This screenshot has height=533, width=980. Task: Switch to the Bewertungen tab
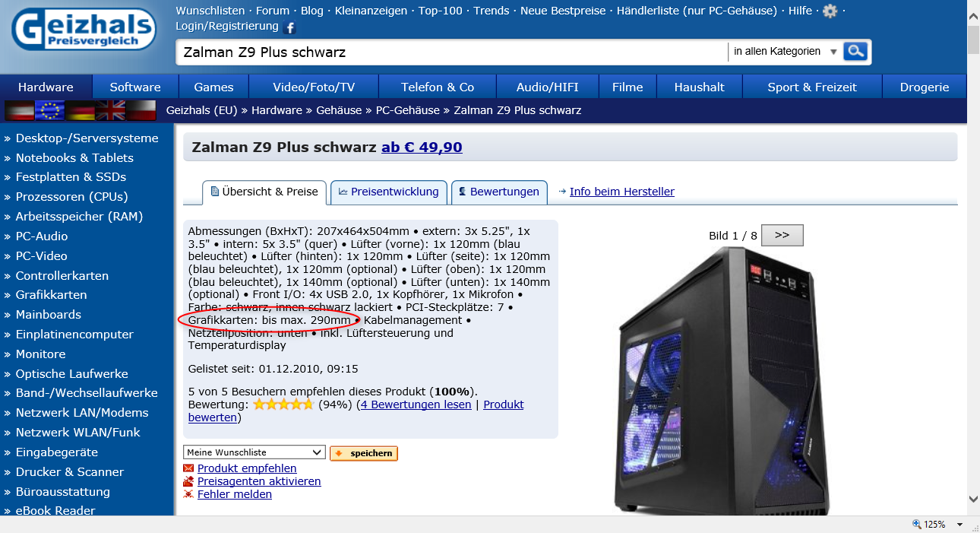[499, 192]
